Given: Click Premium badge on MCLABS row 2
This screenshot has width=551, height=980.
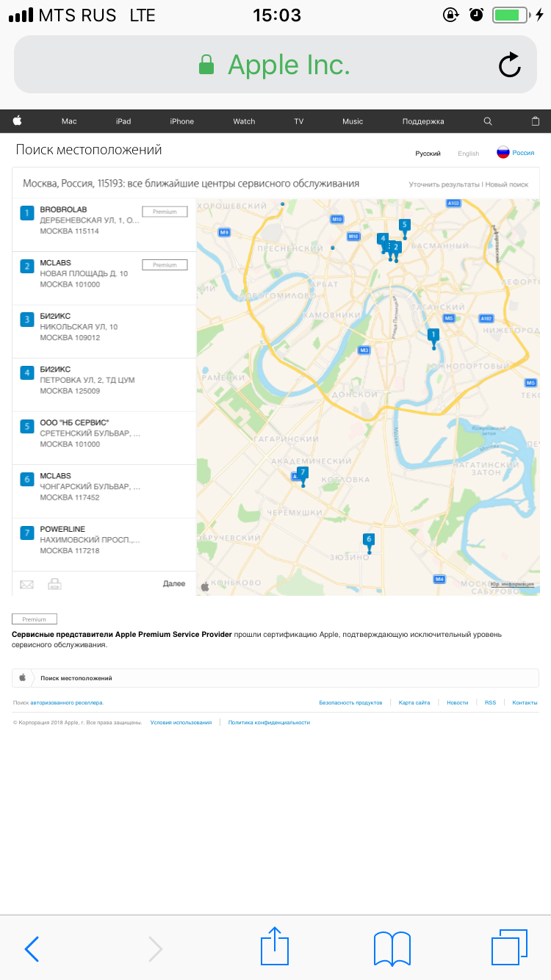Looking at the screenshot, I should pos(165,265).
